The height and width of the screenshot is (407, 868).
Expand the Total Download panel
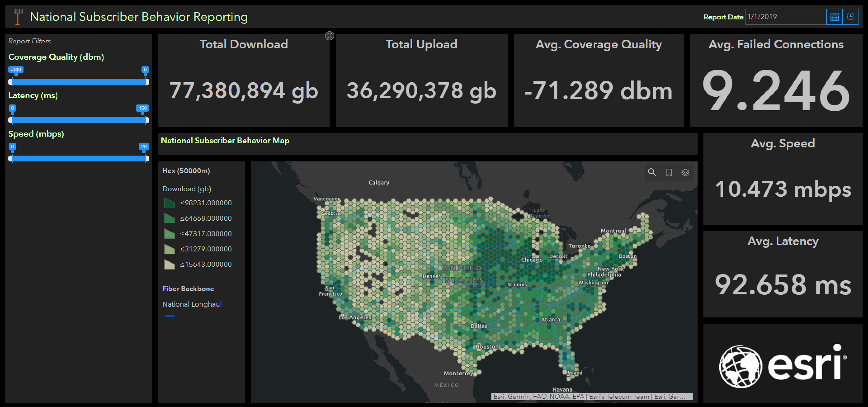click(x=329, y=36)
